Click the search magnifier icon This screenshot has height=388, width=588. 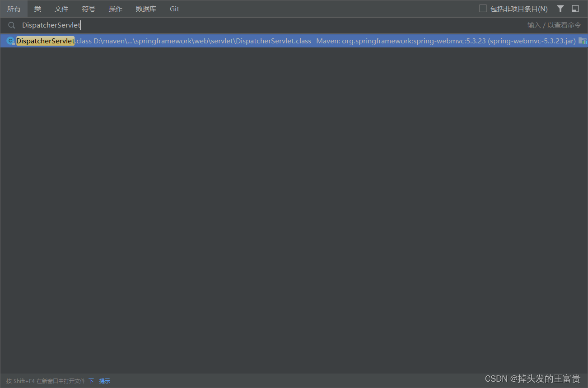(x=12, y=25)
